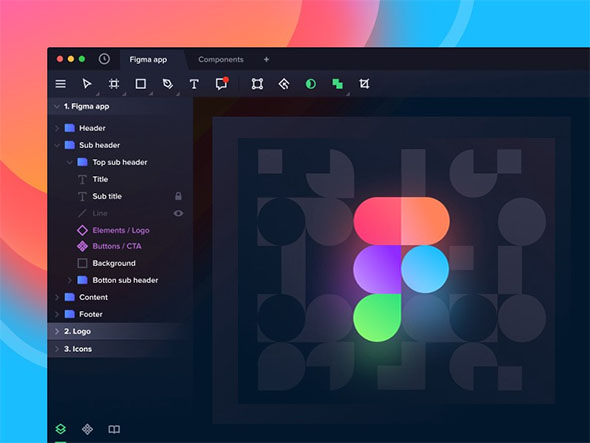
Task: Click the text icon beside Title layer
Action: click(x=82, y=180)
